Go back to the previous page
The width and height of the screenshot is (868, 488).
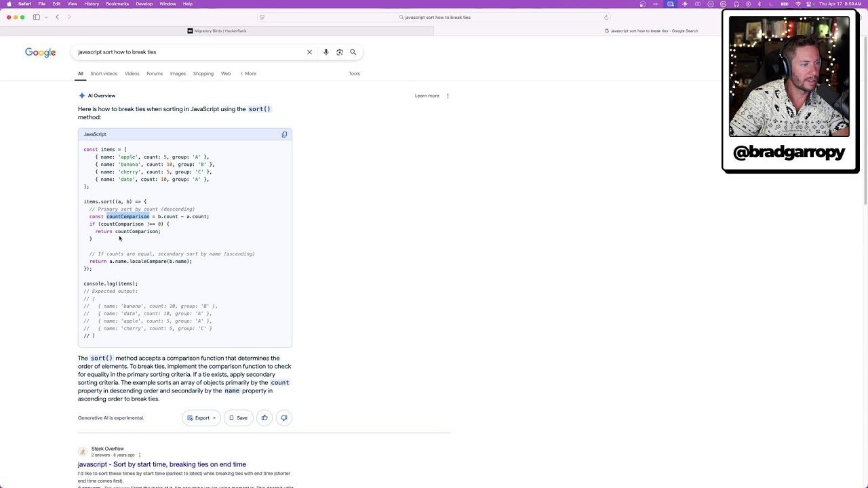click(x=57, y=17)
